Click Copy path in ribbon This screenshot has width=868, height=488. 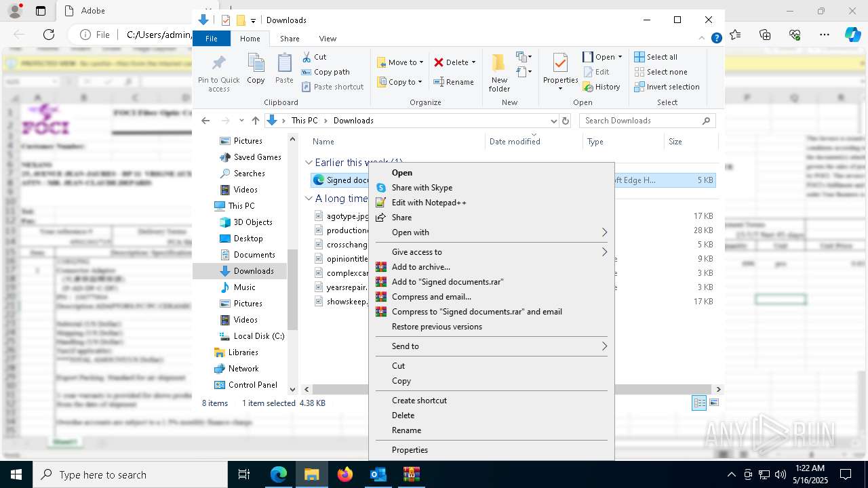[325, 72]
